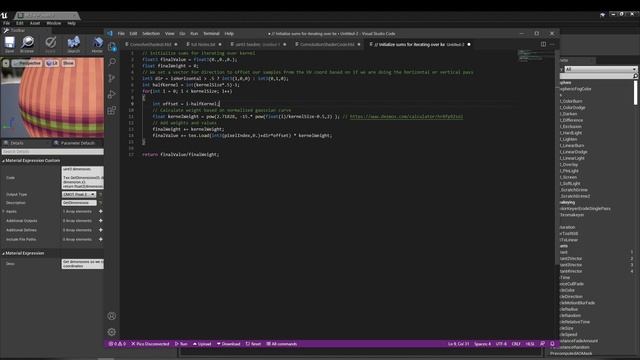Expand the Inputs array row
Screen dimensions: 640x360
pyautogui.click(x=3, y=211)
